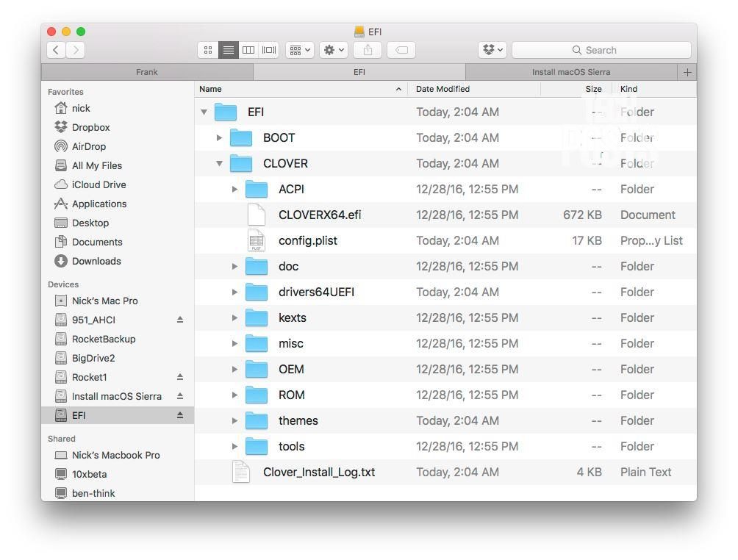738x560 pixels.
Task: Expand the misc folder
Action: tap(235, 343)
